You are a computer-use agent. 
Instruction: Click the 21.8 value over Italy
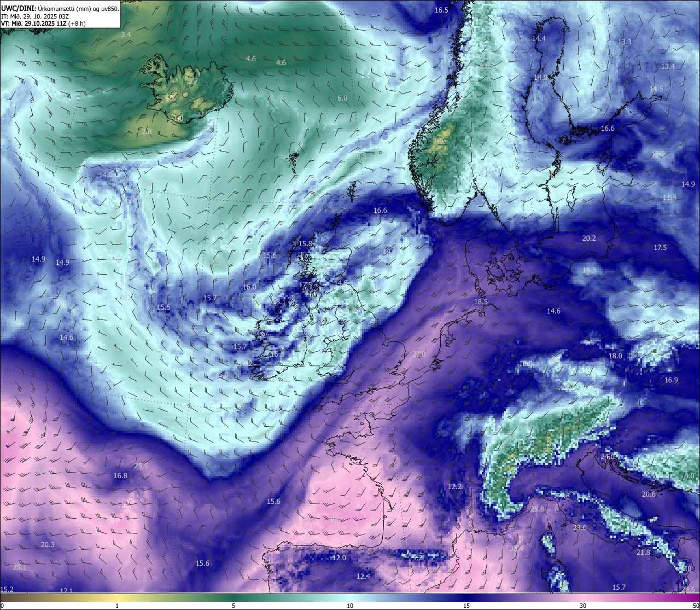[x=643, y=552]
